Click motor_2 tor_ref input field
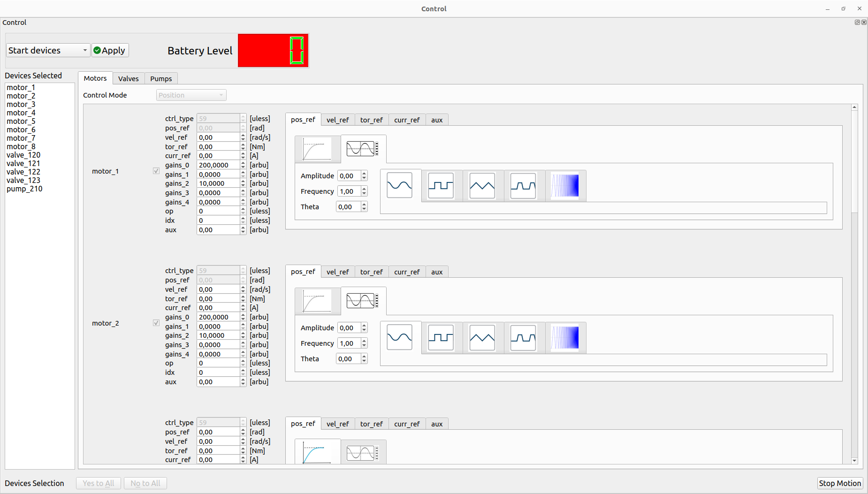The height and width of the screenshot is (494, 868). pyautogui.click(x=218, y=299)
